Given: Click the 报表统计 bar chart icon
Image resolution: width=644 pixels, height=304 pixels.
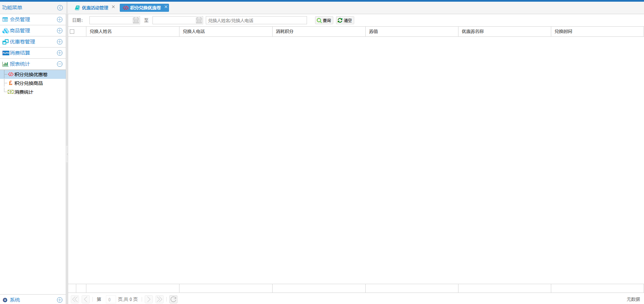Looking at the screenshot, I should click(5, 64).
